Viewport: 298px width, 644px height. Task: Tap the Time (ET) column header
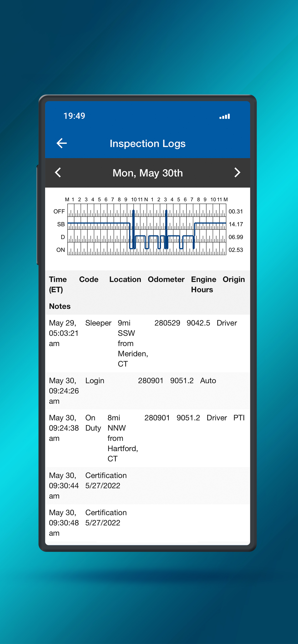click(x=58, y=284)
